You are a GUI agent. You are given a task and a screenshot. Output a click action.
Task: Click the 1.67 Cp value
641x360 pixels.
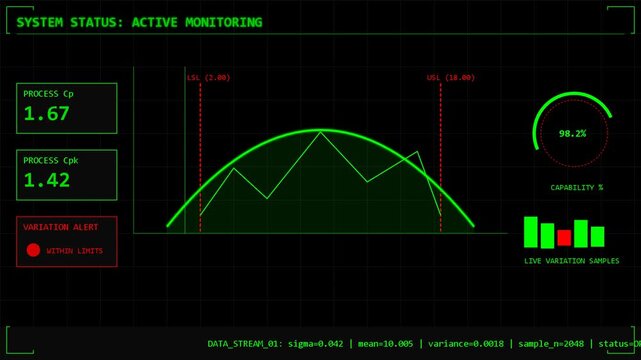pyautogui.click(x=46, y=114)
